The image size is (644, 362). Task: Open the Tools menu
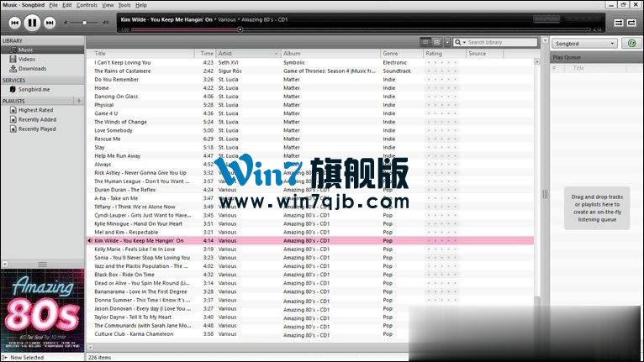(124, 5)
